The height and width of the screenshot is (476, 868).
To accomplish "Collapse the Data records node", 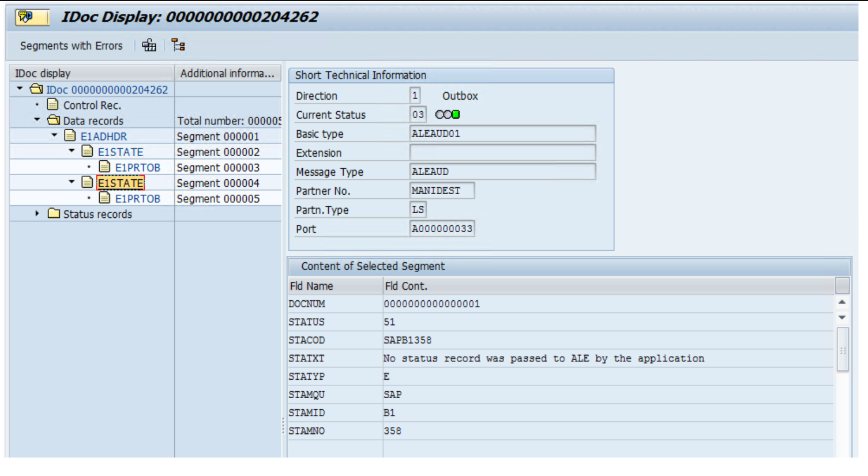I will tap(37, 120).
